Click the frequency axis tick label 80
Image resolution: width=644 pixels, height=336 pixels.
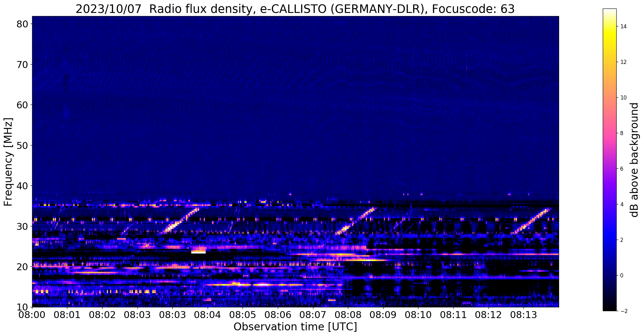point(23,24)
